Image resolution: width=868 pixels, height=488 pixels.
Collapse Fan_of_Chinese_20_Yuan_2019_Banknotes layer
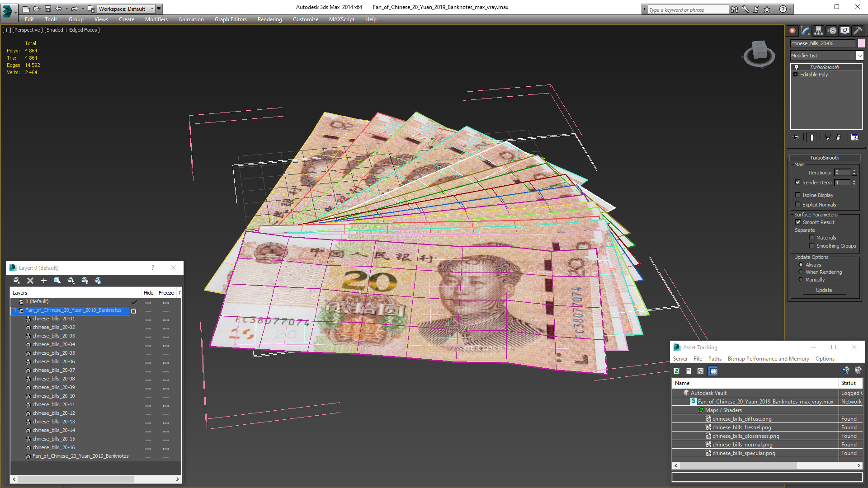coord(14,310)
